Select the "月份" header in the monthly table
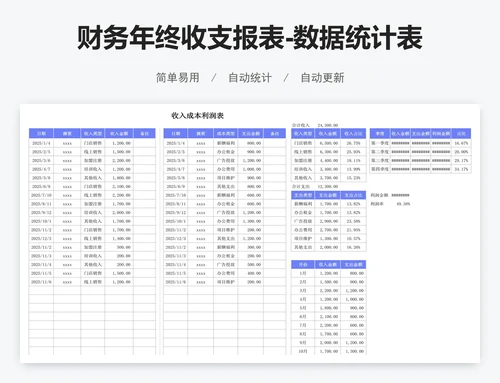The height and width of the screenshot is (383, 500). coord(303,264)
